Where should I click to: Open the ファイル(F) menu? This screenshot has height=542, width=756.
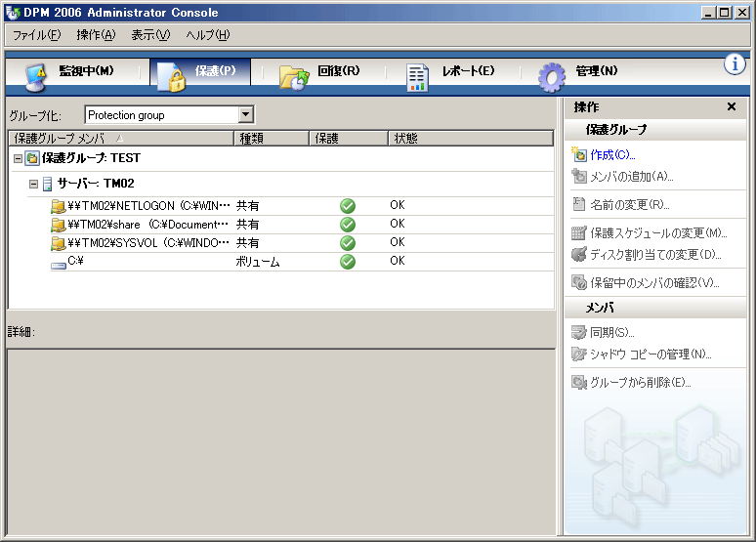click(x=37, y=35)
